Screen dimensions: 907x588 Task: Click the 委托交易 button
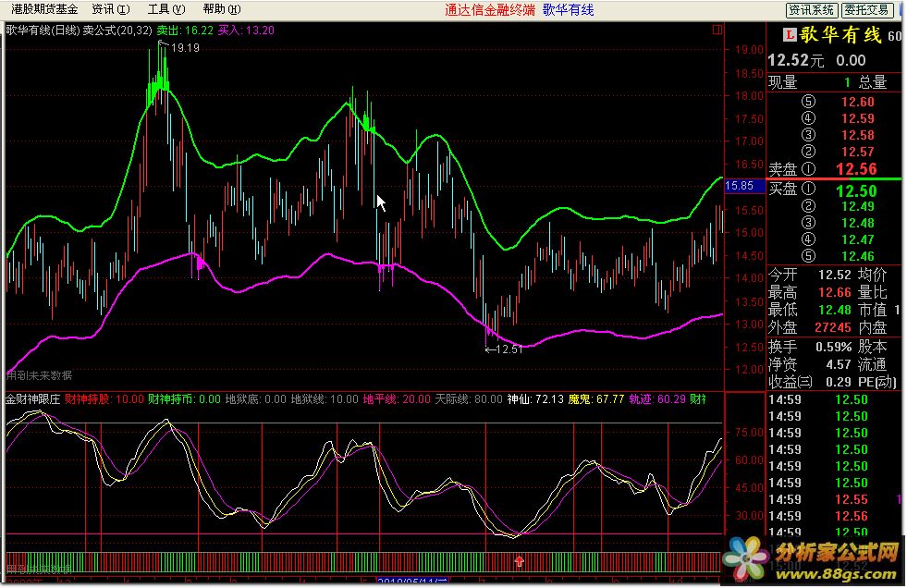(866, 10)
